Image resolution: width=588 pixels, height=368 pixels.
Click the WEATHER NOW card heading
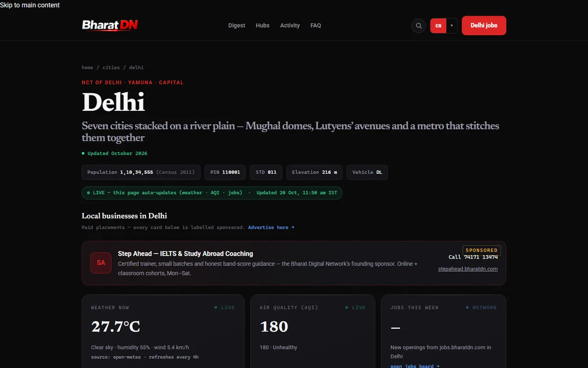click(x=110, y=308)
